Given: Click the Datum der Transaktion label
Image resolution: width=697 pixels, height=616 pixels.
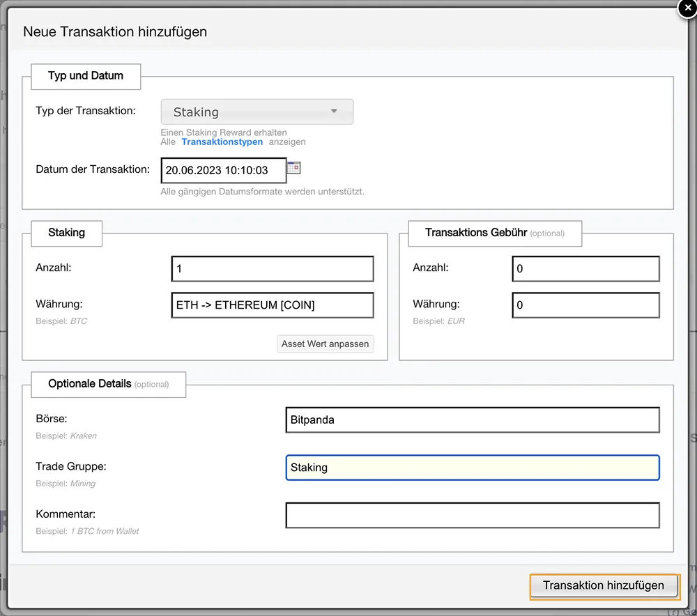Looking at the screenshot, I should [x=93, y=169].
